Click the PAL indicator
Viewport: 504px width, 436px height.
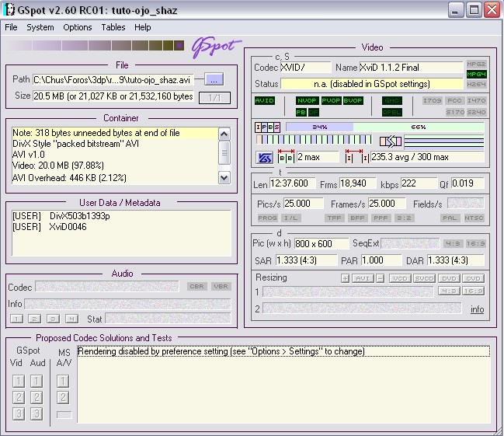point(450,218)
